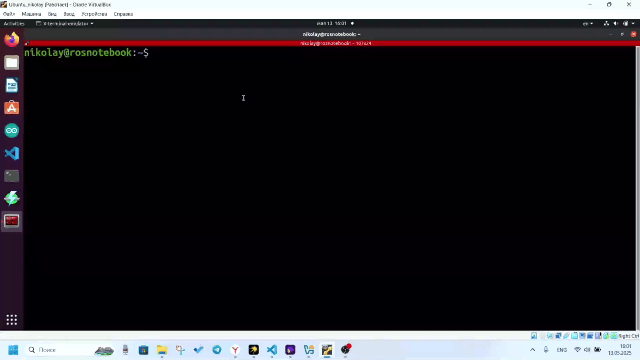Screen dimensions: 640x360
Task: Expand the keyboard layout en dropdown
Action: 588,24
